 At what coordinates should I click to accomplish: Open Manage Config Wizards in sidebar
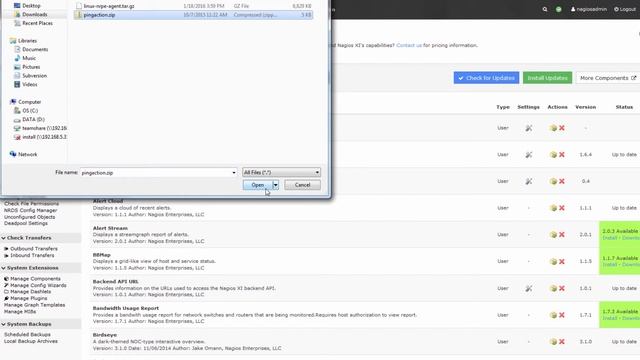[x=38, y=285]
